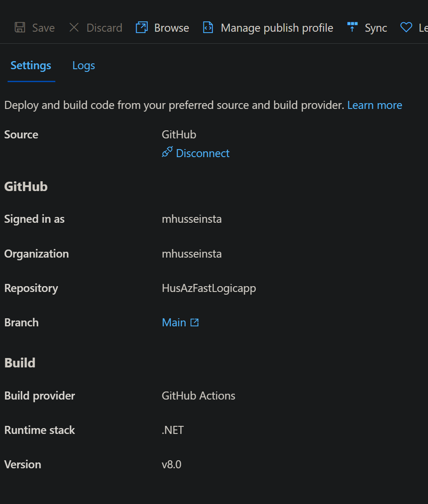Screen dimensions: 428x504
Task: Click the HusAzFastLogicapp repository value
Action: 209,288
